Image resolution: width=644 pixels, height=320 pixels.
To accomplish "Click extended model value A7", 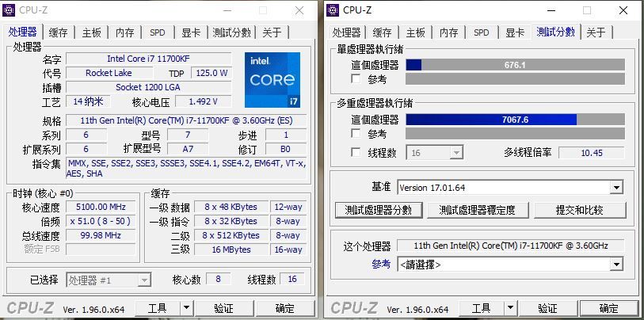I will tap(188, 149).
